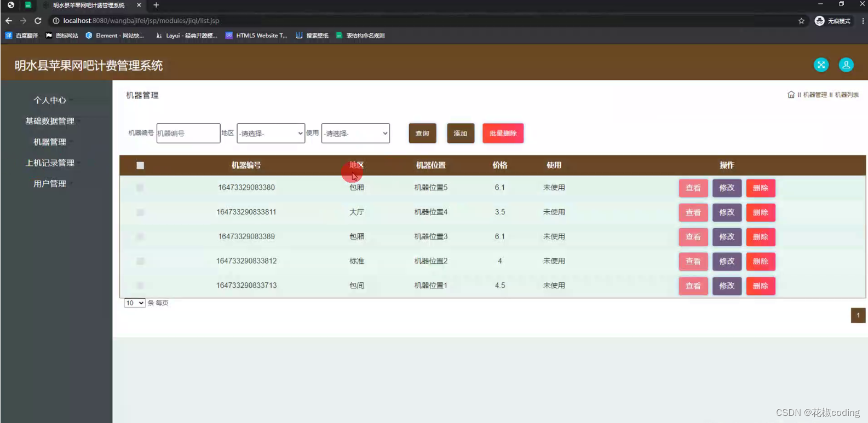
Task: View details of machine 164733290833812
Action: 693,262
